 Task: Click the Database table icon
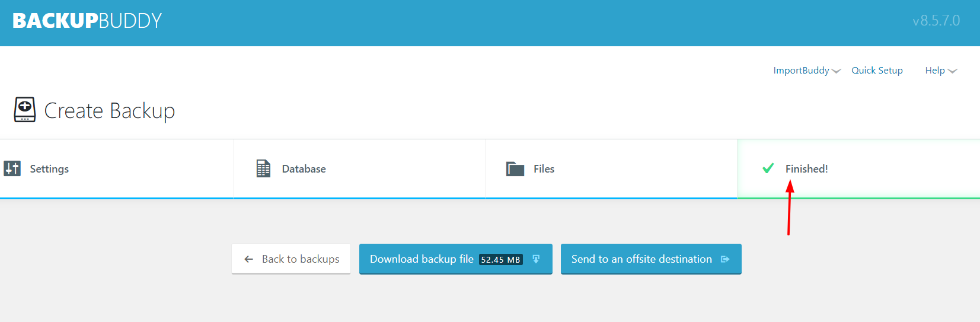263,168
